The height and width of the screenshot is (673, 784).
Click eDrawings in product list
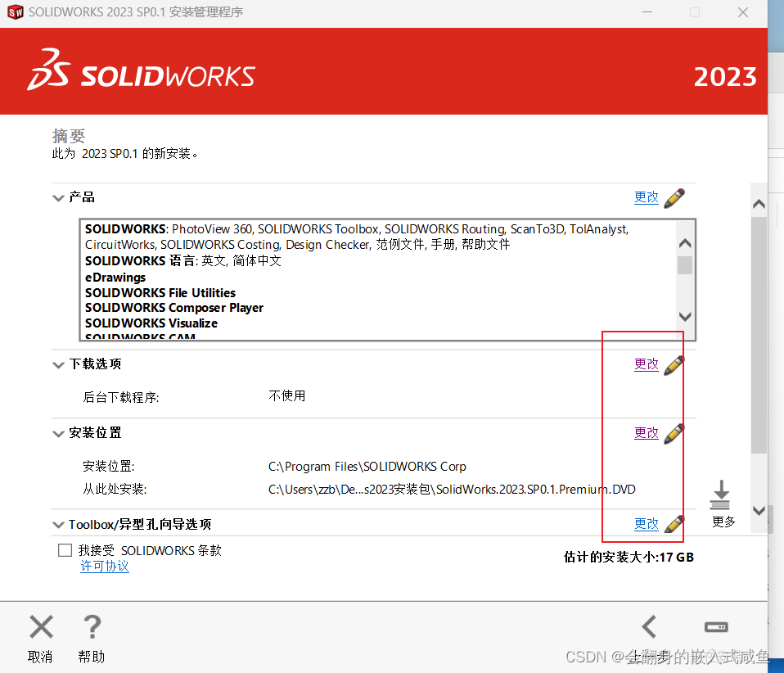pyautogui.click(x=115, y=278)
